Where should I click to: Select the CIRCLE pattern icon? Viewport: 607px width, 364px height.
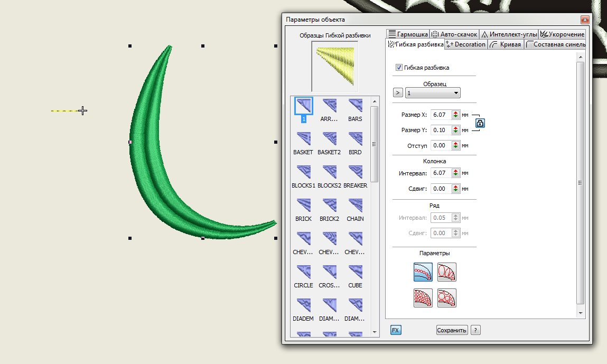pos(303,272)
